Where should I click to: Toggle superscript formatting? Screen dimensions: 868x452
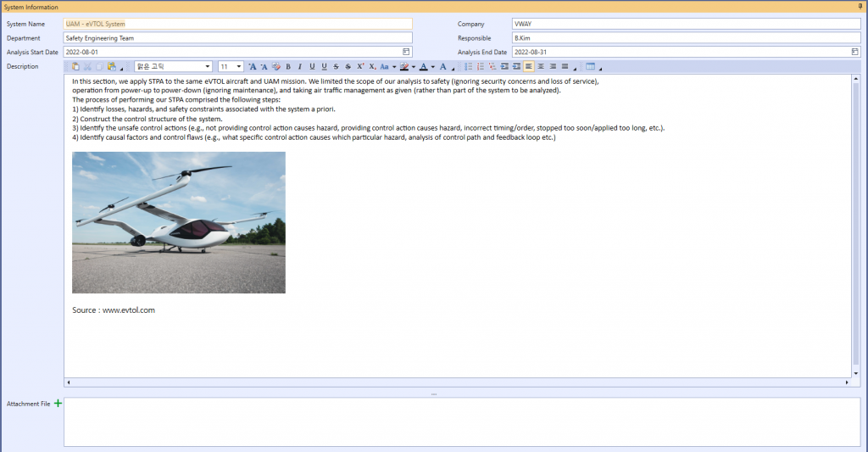[360, 66]
